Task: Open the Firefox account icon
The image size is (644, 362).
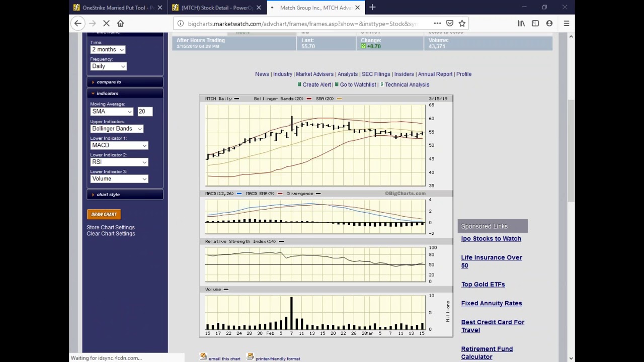Action: click(549, 23)
